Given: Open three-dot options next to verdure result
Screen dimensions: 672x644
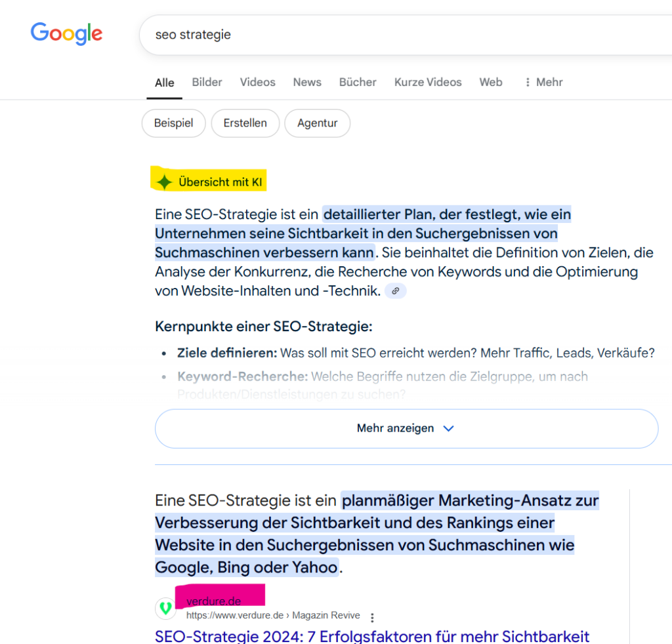Looking at the screenshot, I should click(x=372, y=618).
